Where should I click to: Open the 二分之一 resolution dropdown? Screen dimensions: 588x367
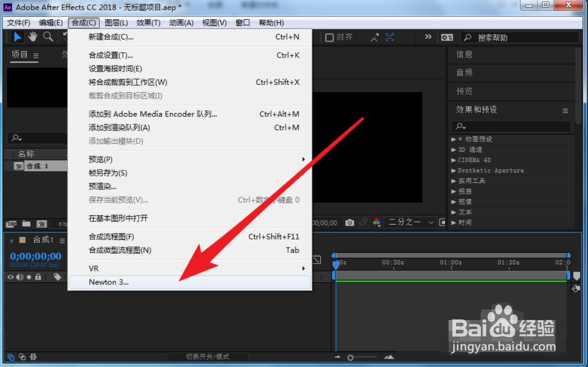411,222
